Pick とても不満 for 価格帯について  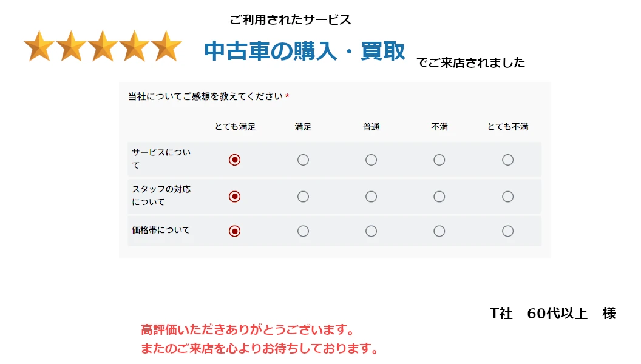(x=507, y=231)
